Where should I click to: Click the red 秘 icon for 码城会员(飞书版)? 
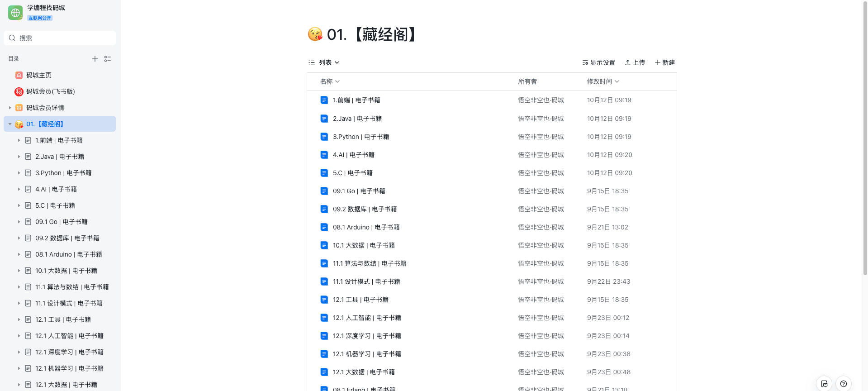19,91
